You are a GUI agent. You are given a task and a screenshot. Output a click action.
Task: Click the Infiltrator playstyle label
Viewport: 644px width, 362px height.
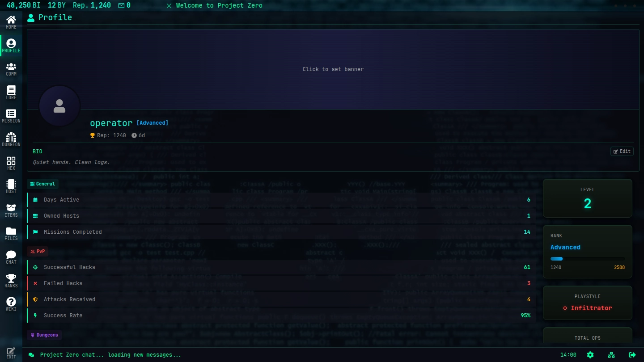tap(588, 308)
